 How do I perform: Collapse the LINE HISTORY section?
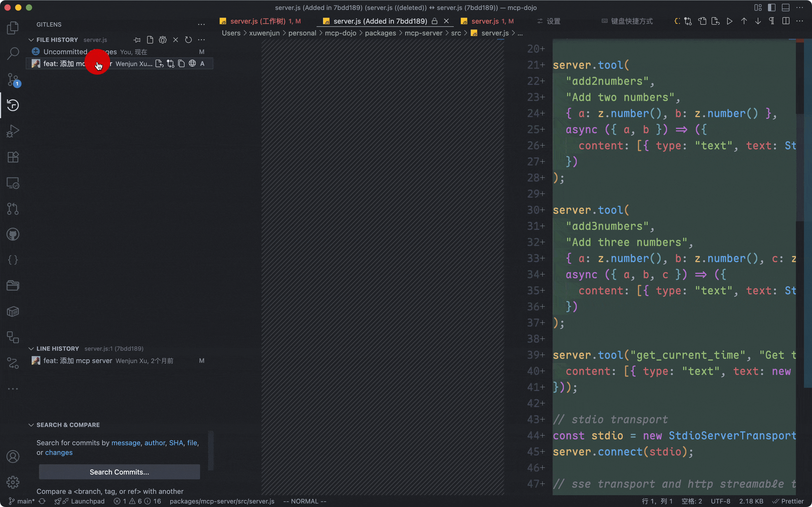click(x=31, y=349)
